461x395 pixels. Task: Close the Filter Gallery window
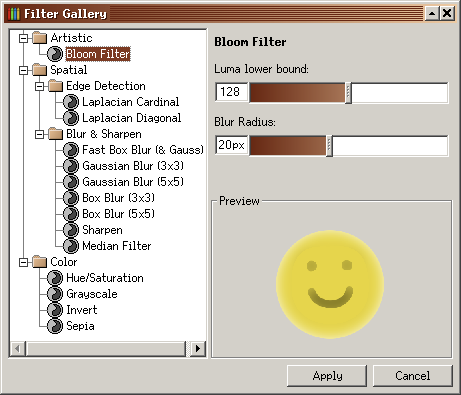pos(447,14)
